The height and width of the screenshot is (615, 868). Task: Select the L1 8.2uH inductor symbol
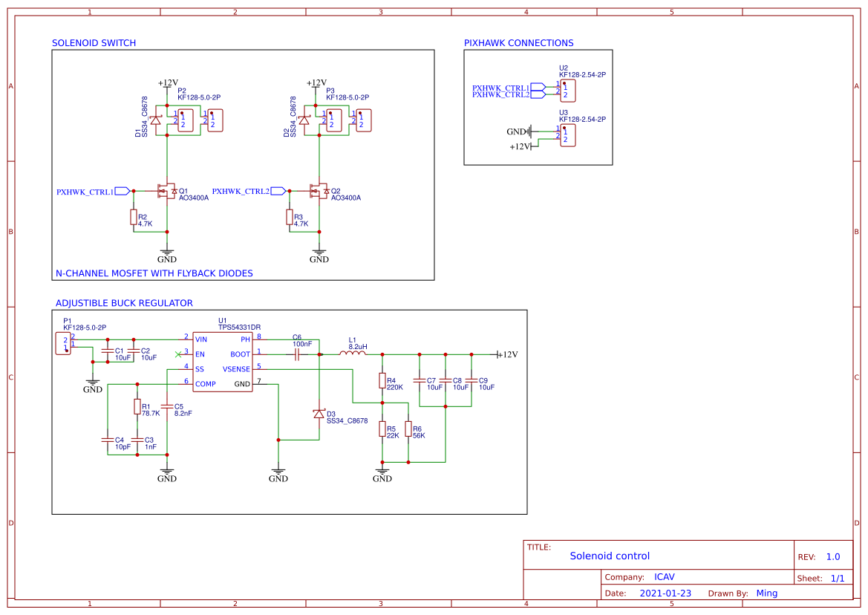point(353,354)
